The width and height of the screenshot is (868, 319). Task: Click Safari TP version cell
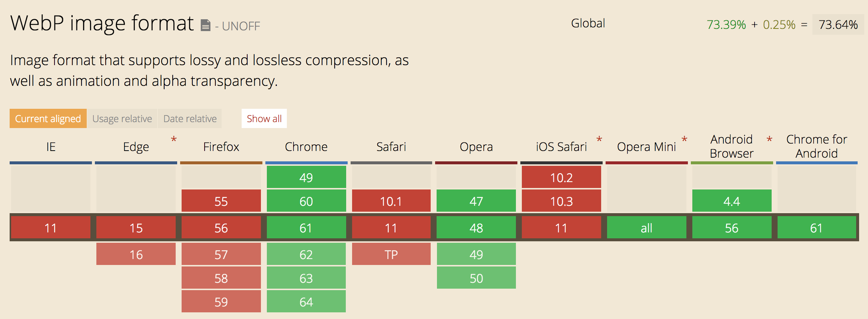point(391,254)
